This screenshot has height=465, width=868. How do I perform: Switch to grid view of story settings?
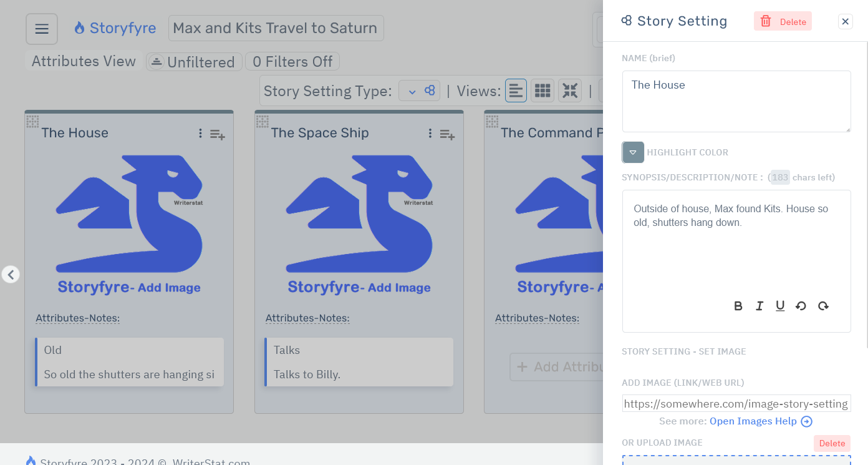(542, 90)
